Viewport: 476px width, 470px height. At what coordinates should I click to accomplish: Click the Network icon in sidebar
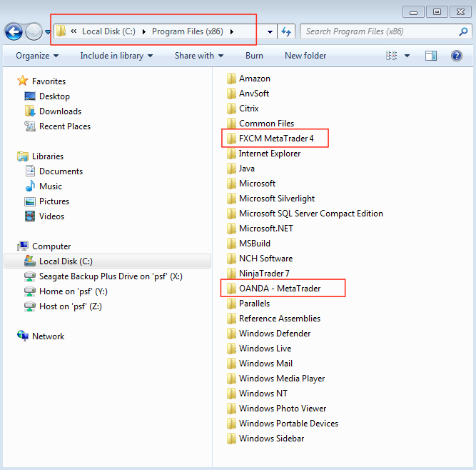23,336
